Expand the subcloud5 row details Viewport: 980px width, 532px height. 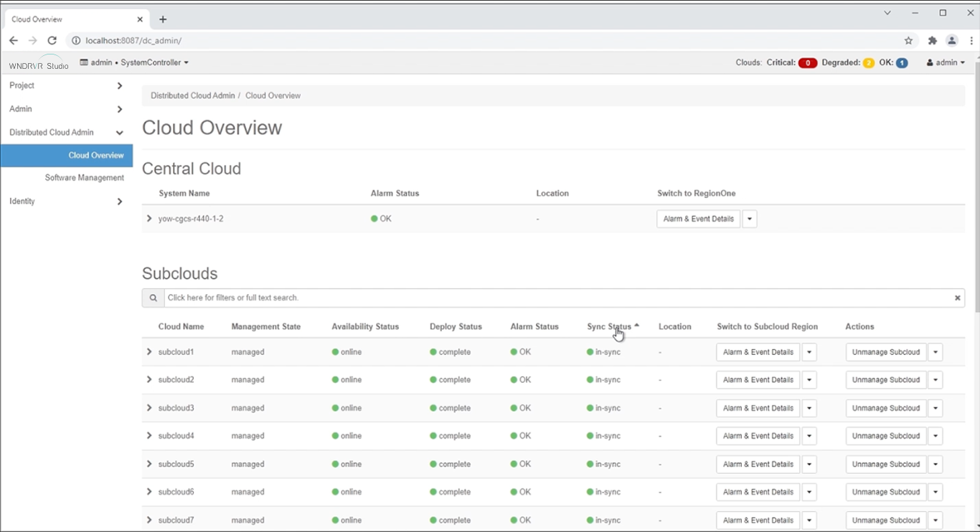(149, 464)
